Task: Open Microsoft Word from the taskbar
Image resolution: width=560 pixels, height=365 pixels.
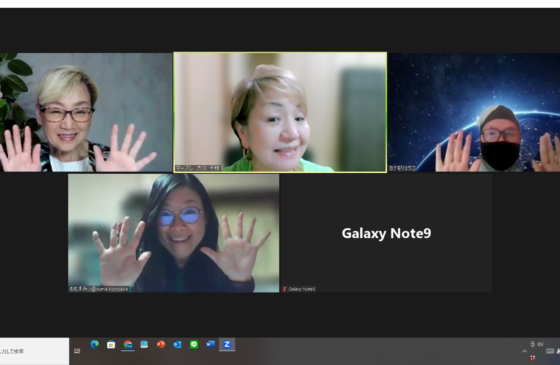Action: click(x=210, y=344)
